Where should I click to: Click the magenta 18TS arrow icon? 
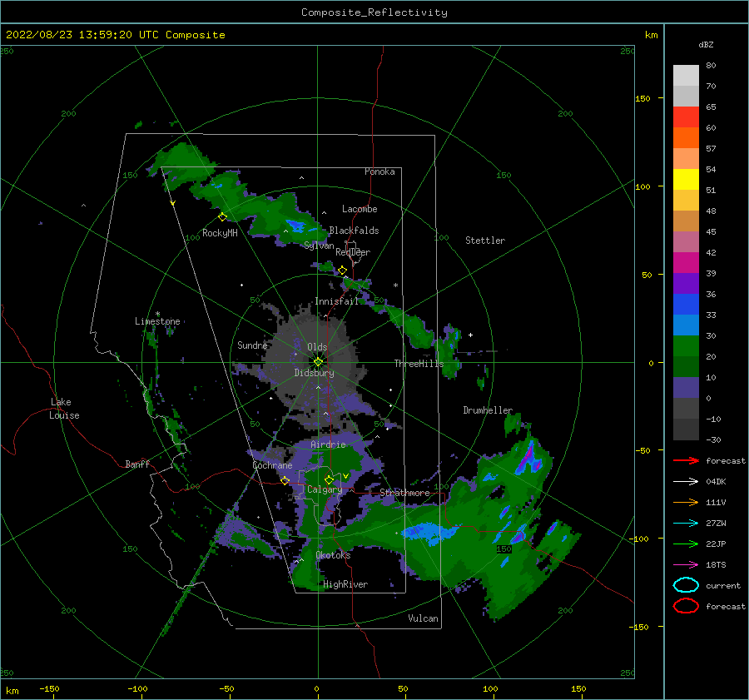coord(686,565)
